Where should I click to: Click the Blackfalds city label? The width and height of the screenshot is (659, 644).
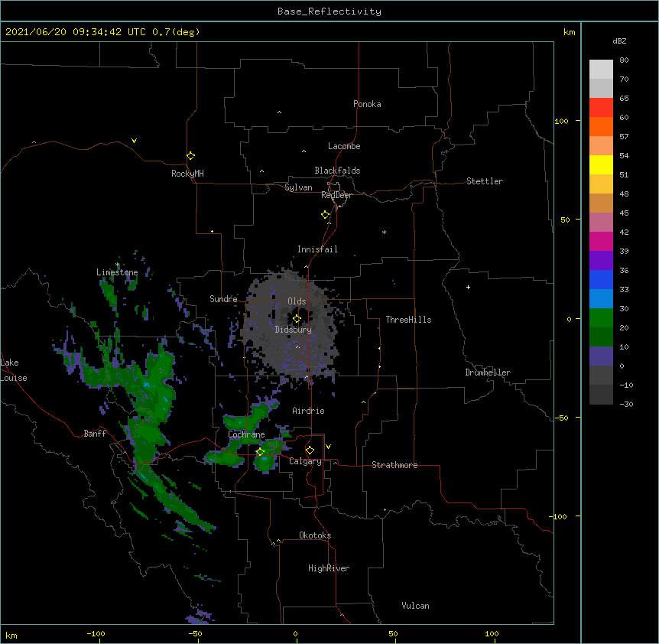[337, 171]
